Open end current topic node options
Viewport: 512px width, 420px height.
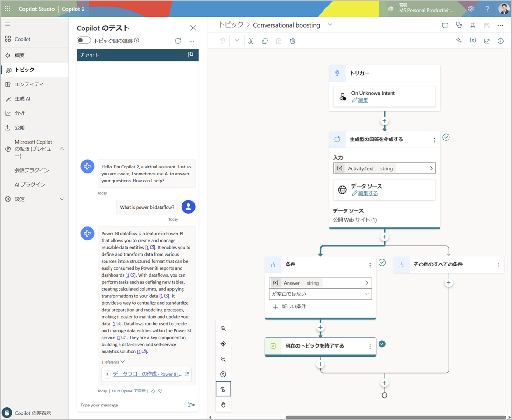pos(370,347)
